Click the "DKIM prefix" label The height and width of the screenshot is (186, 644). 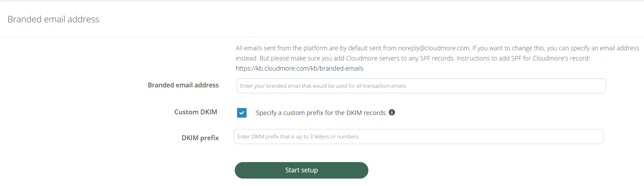[x=200, y=138]
